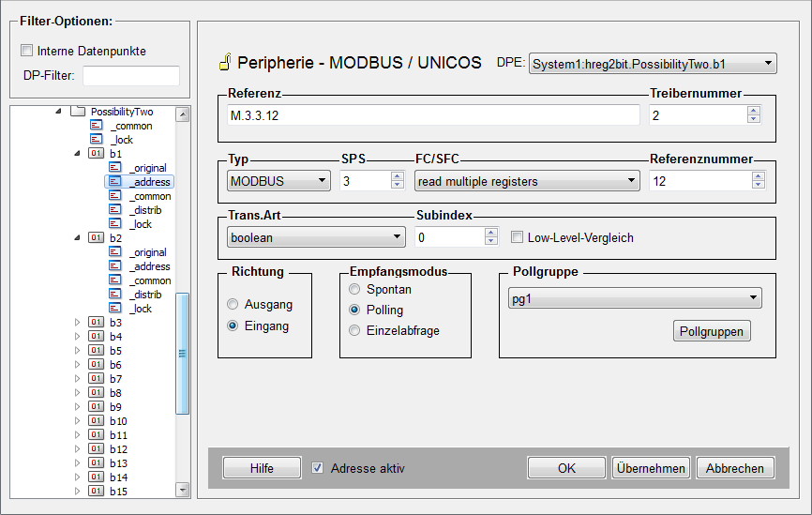The image size is (812, 515).
Task: Click the Hilfe button
Action: [x=262, y=468]
